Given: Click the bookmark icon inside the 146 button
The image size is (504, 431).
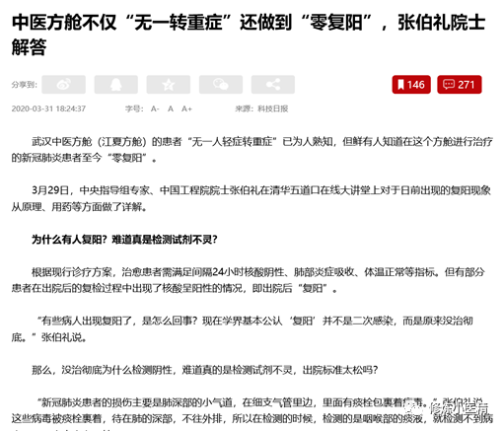Looking at the screenshot, I should (x=400, y=85).
